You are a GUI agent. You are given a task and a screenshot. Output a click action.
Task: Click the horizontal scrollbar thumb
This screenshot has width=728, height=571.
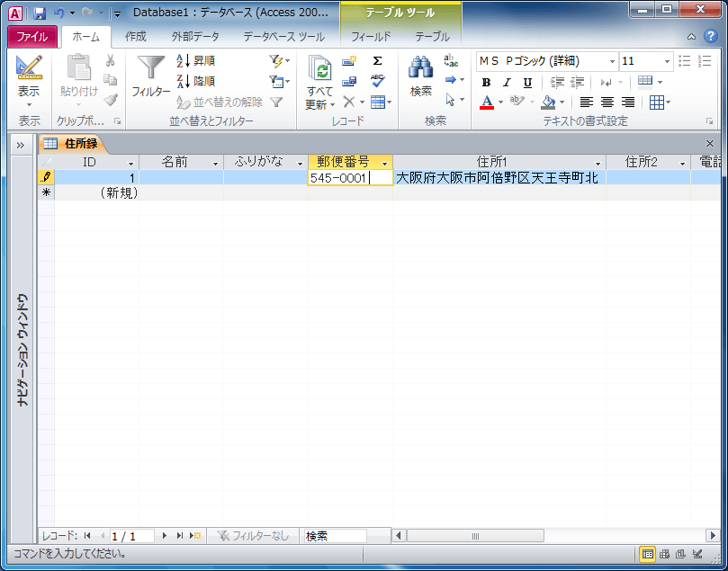coord(475,536)
